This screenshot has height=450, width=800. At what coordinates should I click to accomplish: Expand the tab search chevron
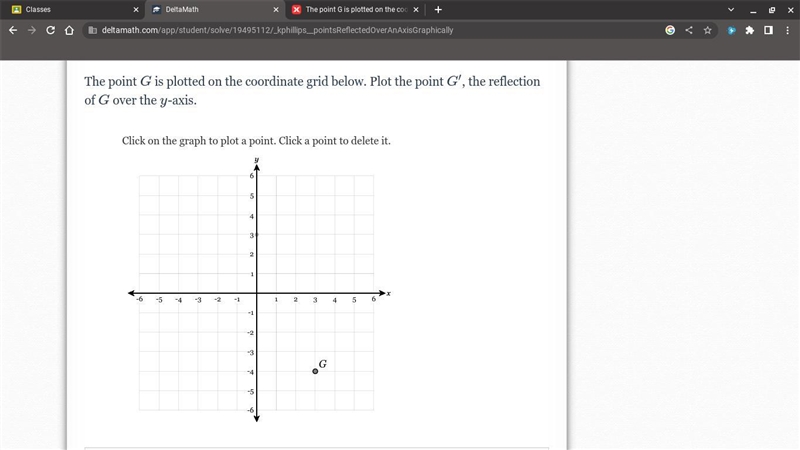tap(731, 9)
